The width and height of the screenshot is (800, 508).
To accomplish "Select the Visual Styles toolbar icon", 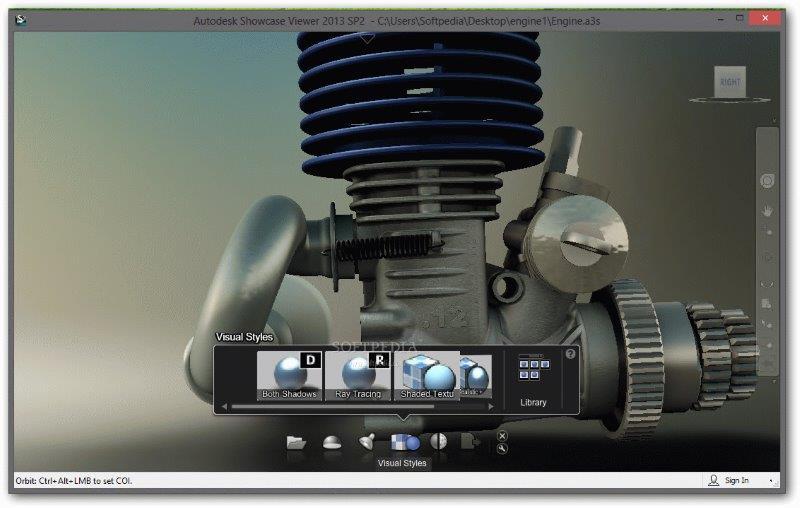I will click(x=404, y=441).
